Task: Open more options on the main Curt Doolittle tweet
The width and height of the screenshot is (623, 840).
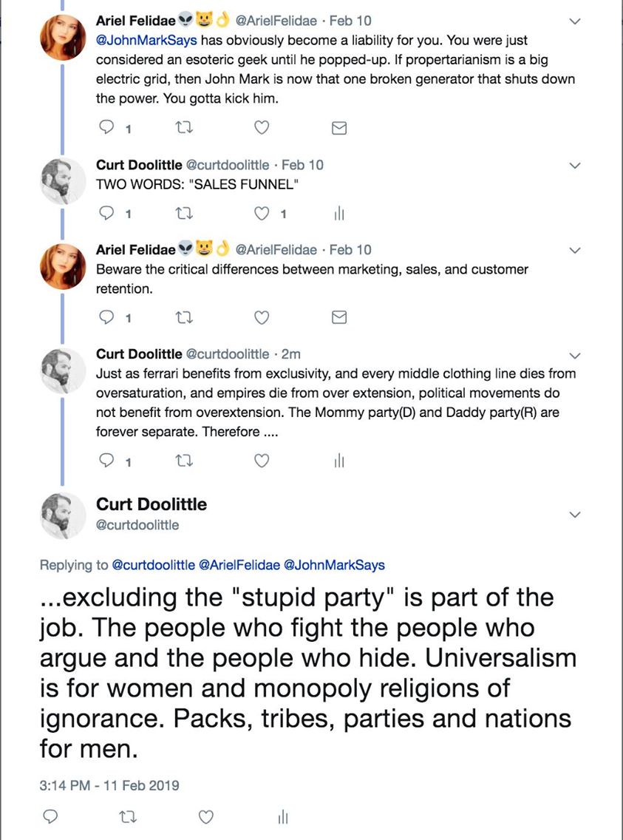Action: click(x=576, y=514)
